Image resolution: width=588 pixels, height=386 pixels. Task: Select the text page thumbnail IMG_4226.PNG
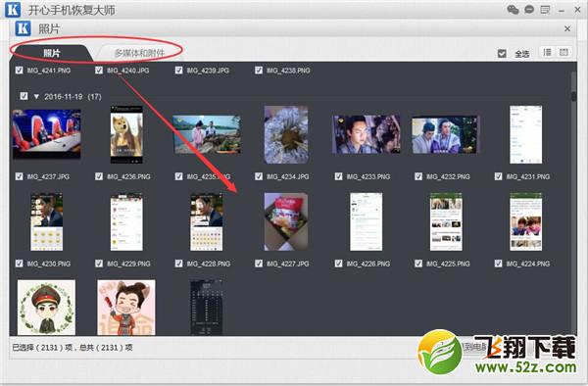pos(366,221)
